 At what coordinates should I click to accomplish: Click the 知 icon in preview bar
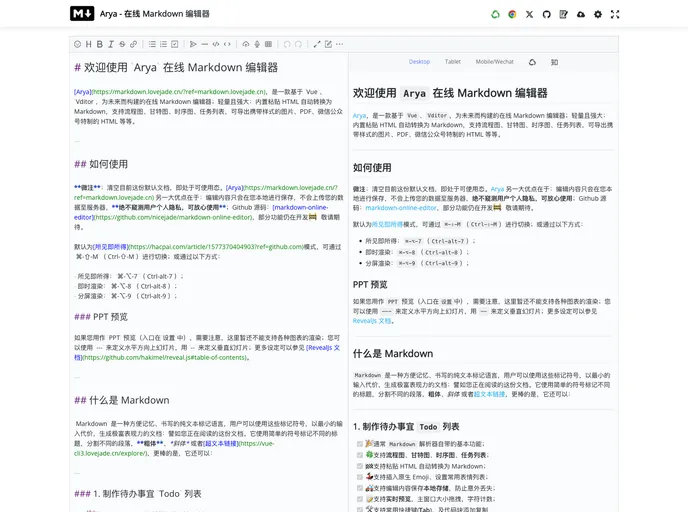click(555, 62)
